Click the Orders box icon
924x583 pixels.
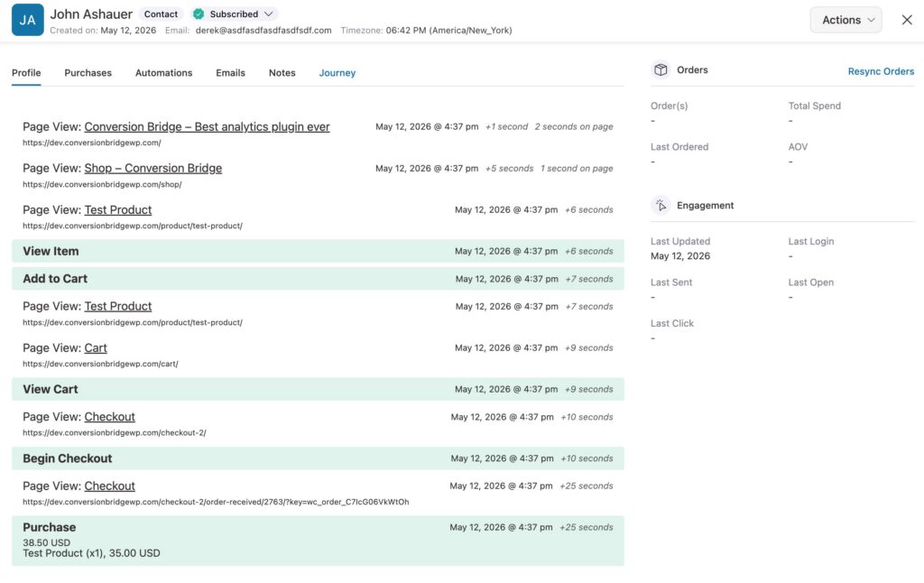(661, 69)
